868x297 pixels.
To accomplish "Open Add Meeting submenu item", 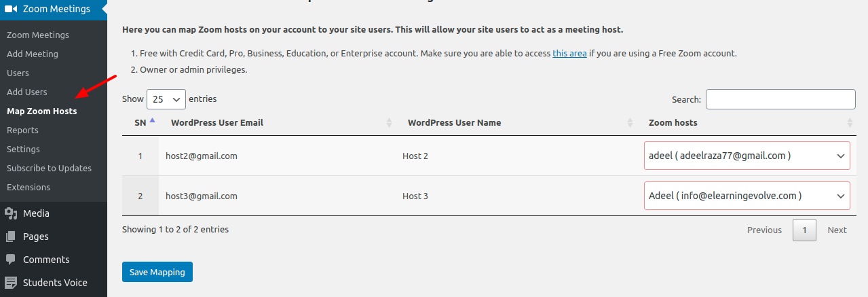I will [x=33, y=54].
